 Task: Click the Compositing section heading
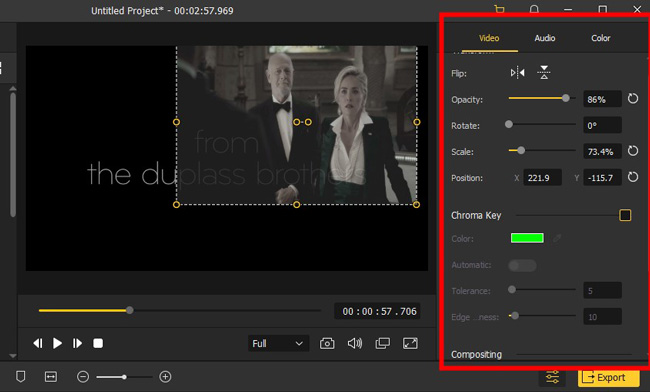coord(476,355)
